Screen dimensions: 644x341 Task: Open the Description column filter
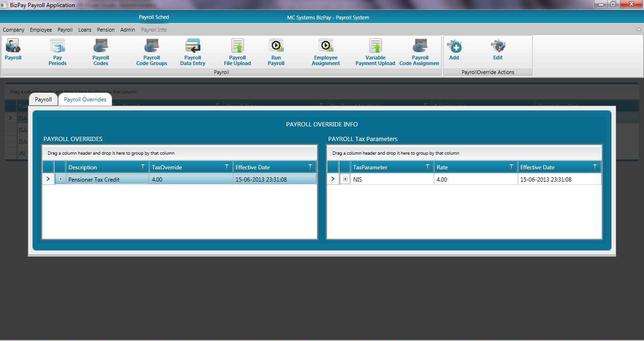pos(143,166)
